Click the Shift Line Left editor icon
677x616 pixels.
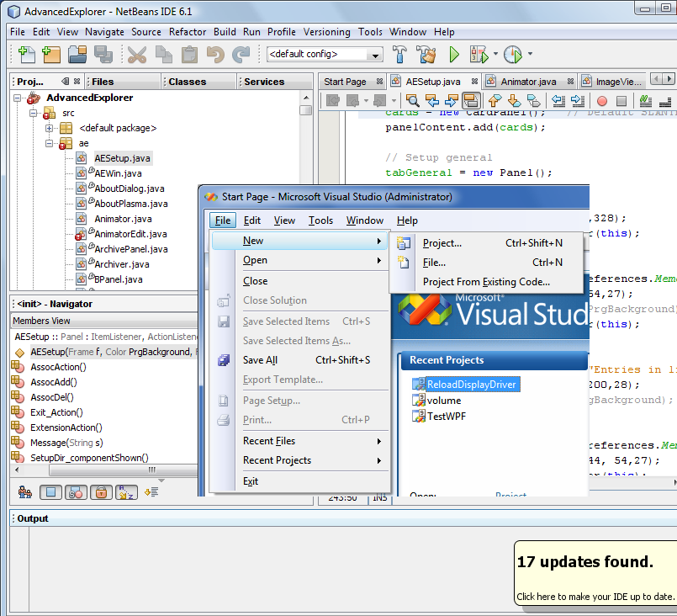pyautogui.click(x=558, y=101)
